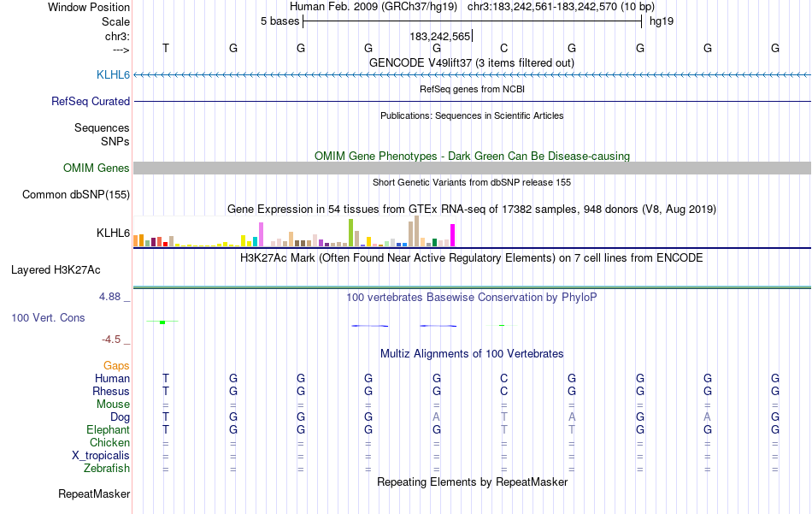
Task: Click Publications: Sequences in Scientific Articles title
Action: tap(472, 115)
